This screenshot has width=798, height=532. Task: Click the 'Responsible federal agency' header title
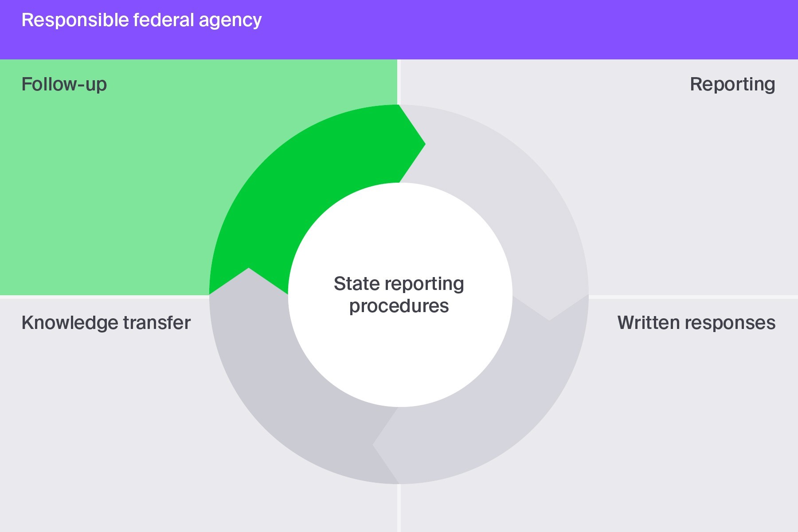[141, 20]
